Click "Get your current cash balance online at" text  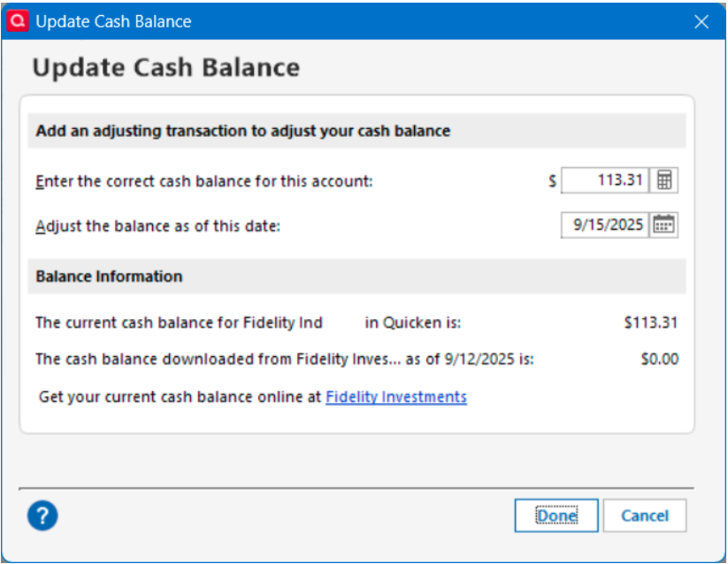[180, 397]
